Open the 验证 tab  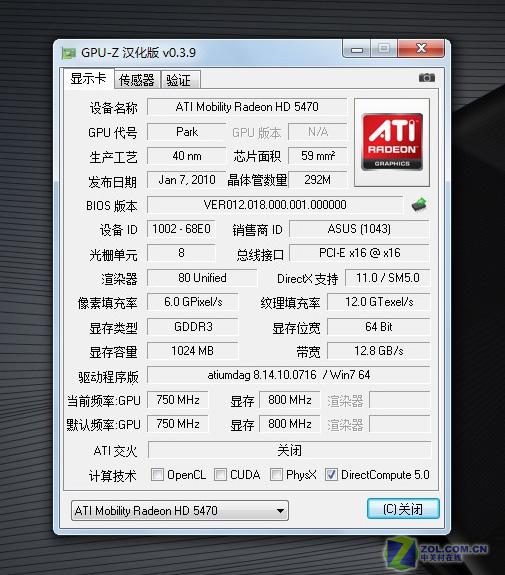[181, 80]
